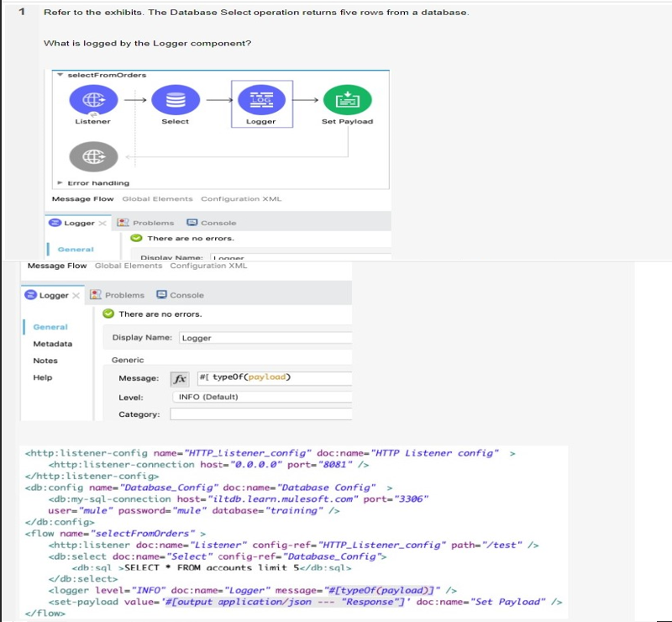The height and width of the screenshot is (622, 672).
Task: Switch to Problems tab in upper exhibit
Action: (145, 223)
